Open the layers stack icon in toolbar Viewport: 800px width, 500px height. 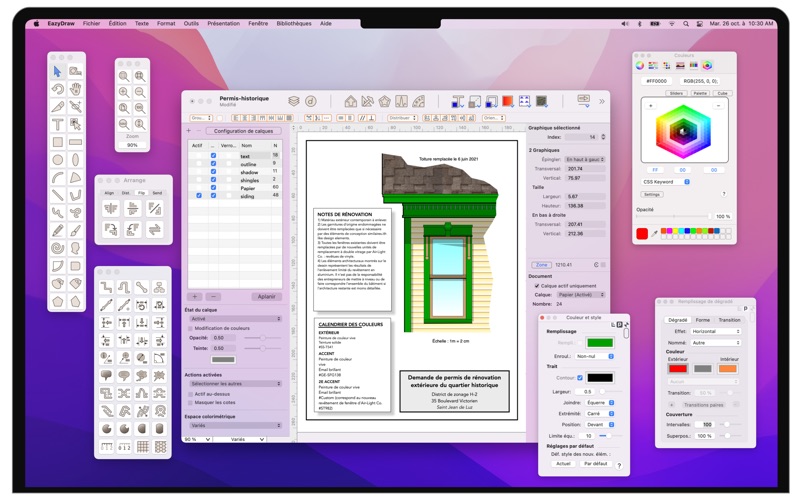(293, 101)
